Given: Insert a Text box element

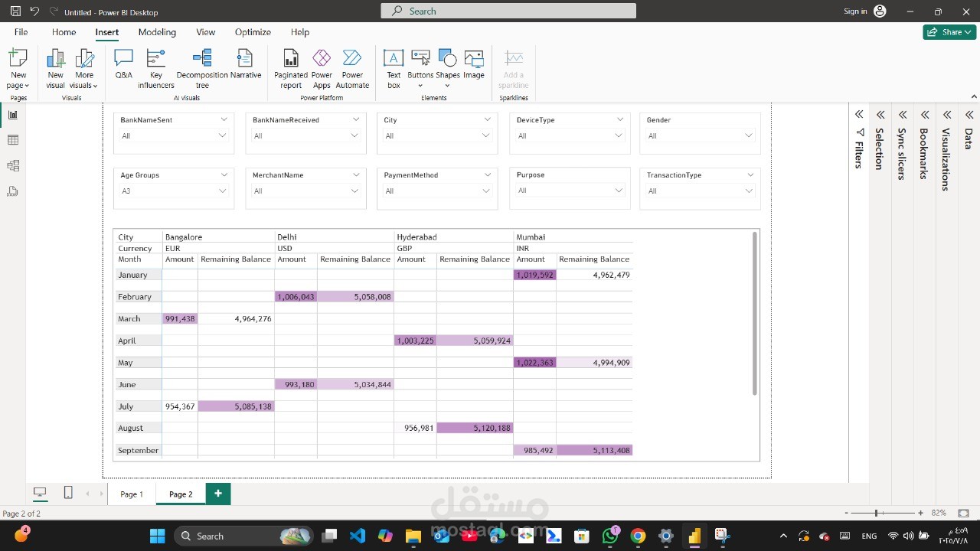Looking at the screenshot, I should click(x=394, y=69).
